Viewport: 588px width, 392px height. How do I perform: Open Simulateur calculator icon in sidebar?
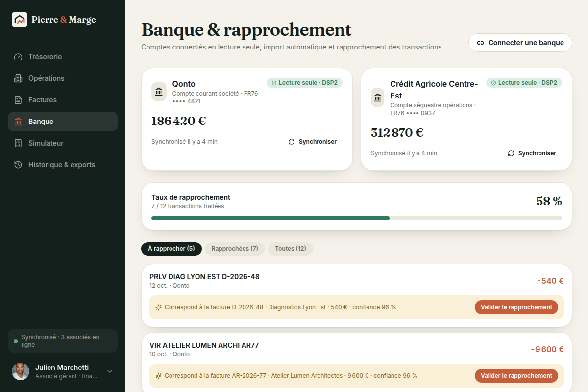tap(18, 143)
